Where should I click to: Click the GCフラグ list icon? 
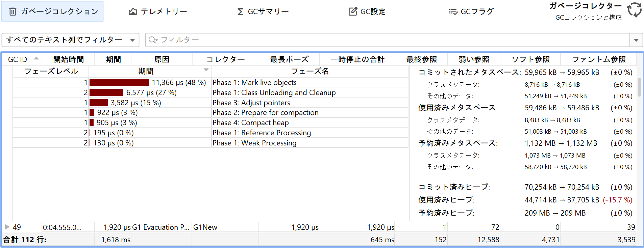click(453, 12)
